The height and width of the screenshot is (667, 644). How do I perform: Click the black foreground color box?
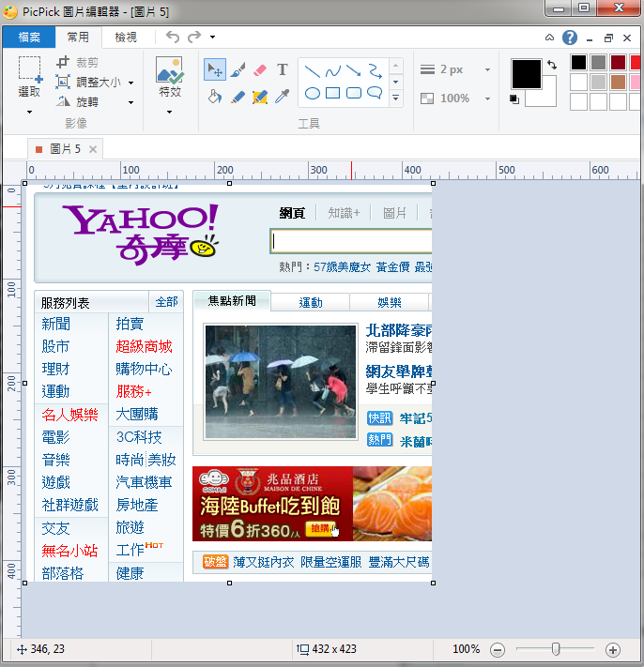point(527,74)
